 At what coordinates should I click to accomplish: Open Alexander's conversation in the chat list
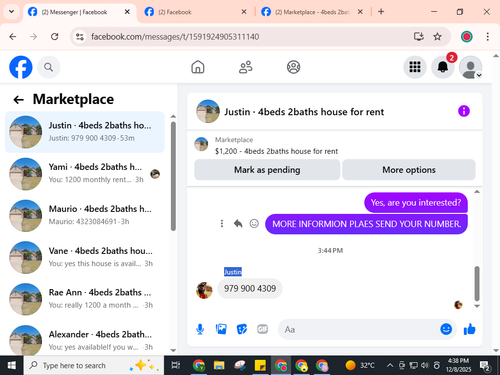(x=85, y=340)
